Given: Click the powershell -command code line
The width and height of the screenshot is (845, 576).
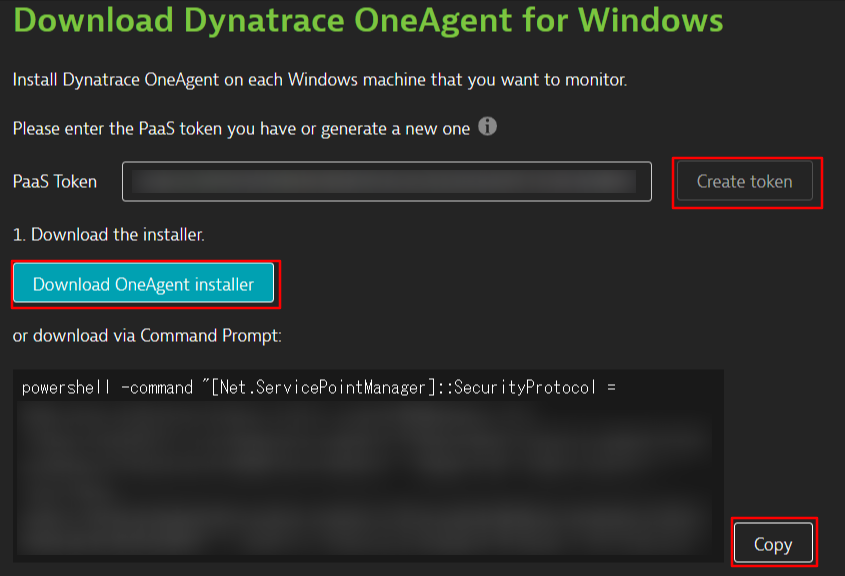Looking at the screenshot, I should (318, 387).
